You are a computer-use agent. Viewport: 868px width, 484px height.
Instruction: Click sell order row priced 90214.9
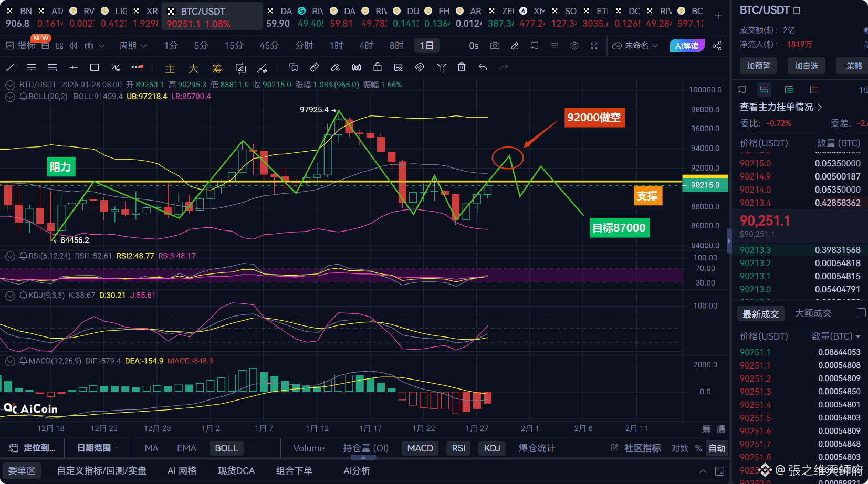click(x=800, y=176)
